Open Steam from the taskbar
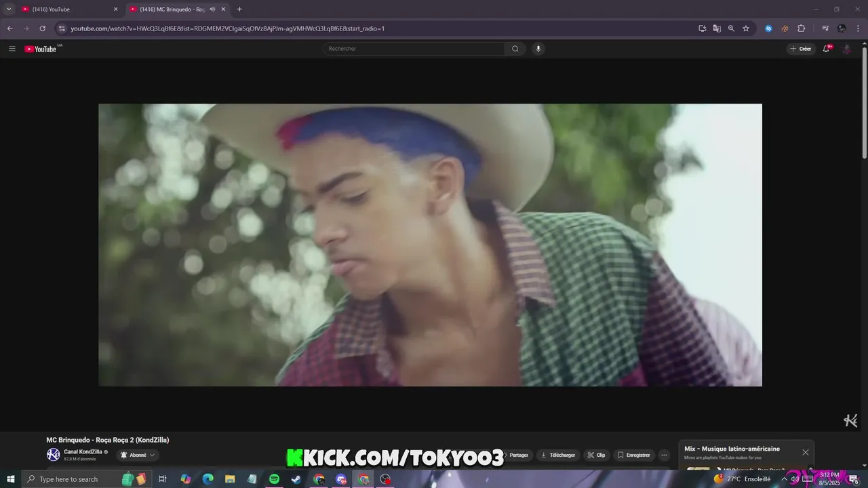 296,479
